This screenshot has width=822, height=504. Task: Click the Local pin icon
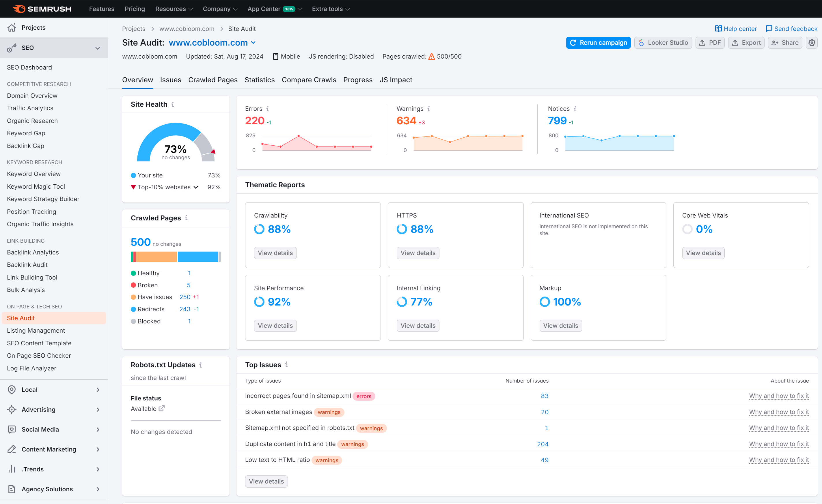tap(12, 389)
